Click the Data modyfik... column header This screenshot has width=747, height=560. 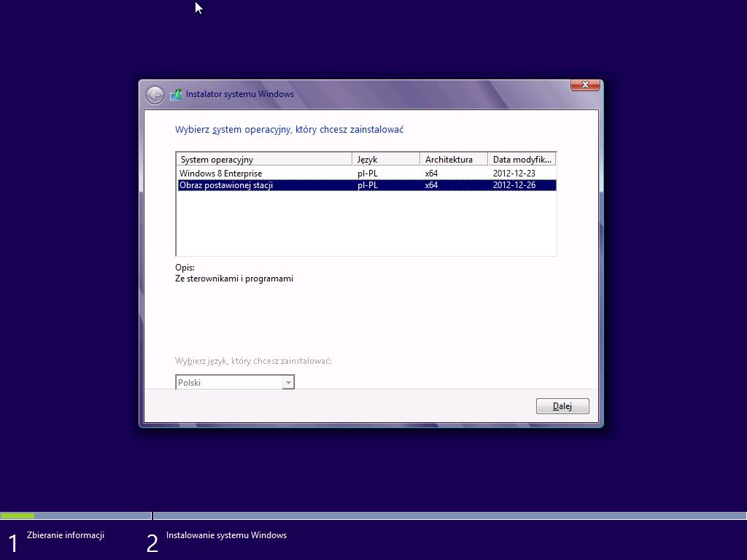click(x=522, y=160)
